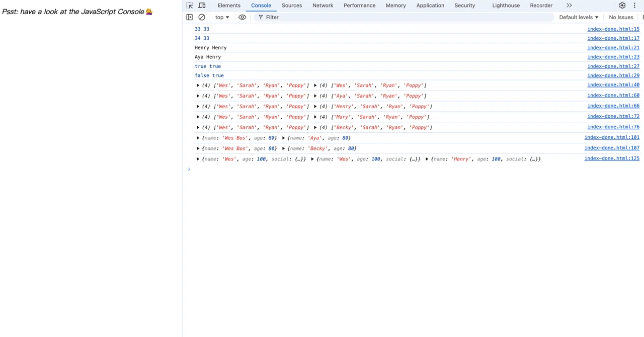
Task: Open the Lighthouse tab
Action: click(506, 6)
